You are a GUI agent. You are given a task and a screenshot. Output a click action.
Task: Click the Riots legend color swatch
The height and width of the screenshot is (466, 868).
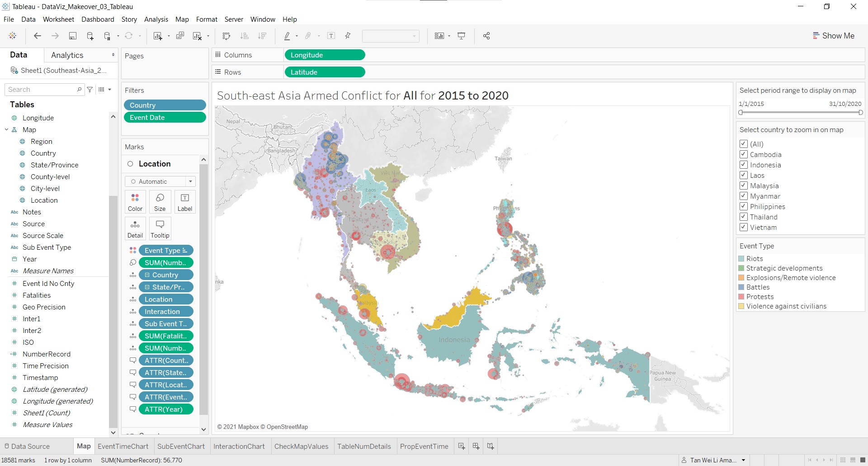click(741, 259)
